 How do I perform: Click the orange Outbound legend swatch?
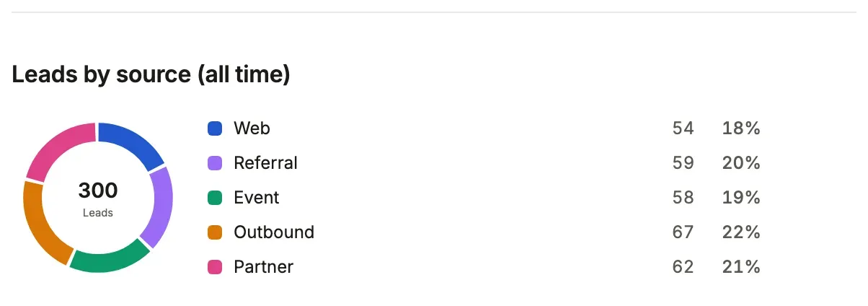pos(215,232)
